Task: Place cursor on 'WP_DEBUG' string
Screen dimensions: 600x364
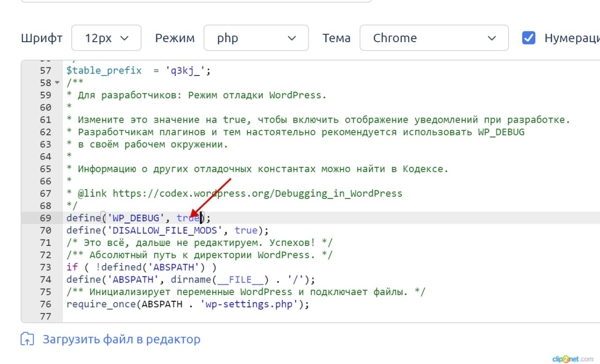Action: pyautogui.click(x=136, y=218)
